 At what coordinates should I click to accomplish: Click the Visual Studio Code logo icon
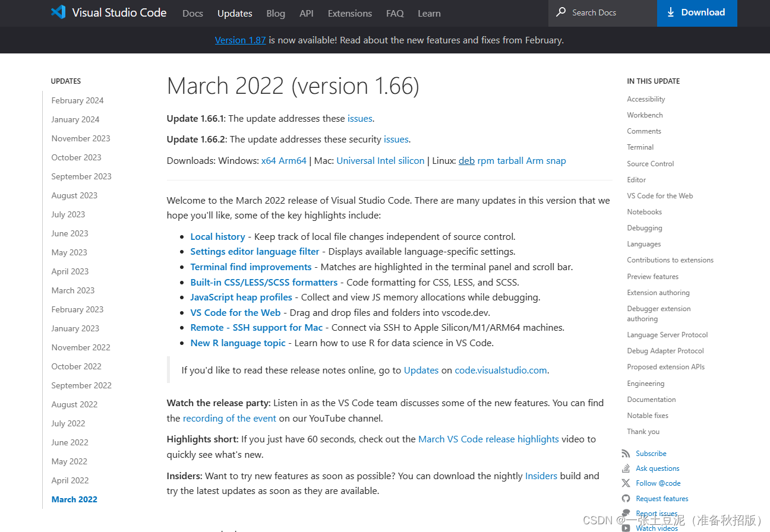[x=58, y=12]
